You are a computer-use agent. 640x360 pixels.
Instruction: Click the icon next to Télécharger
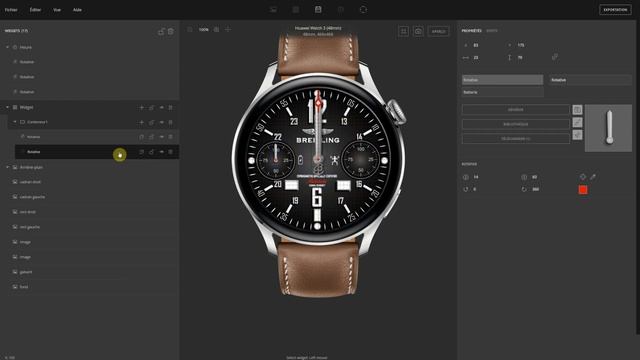pyautogui.click(x=577, y=135)
